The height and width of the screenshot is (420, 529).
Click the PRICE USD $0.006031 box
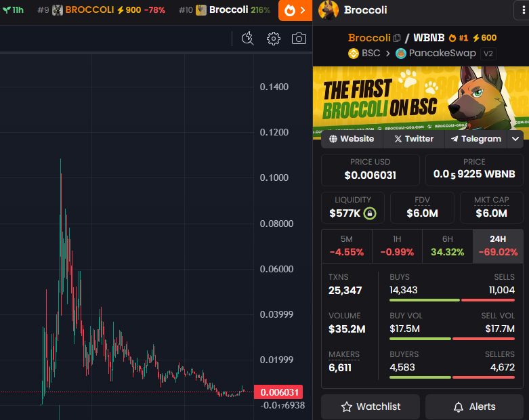click(370, 170)
